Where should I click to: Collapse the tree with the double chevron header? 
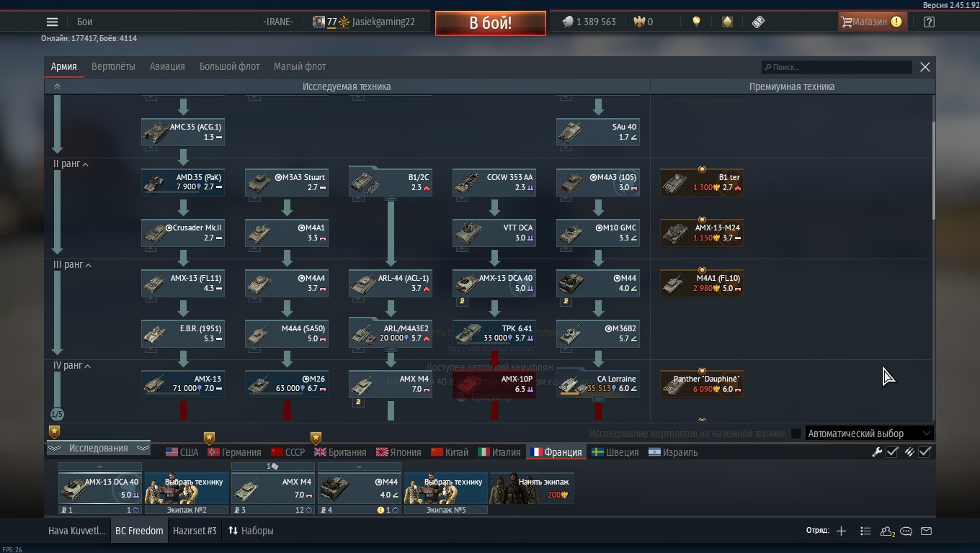57,86
